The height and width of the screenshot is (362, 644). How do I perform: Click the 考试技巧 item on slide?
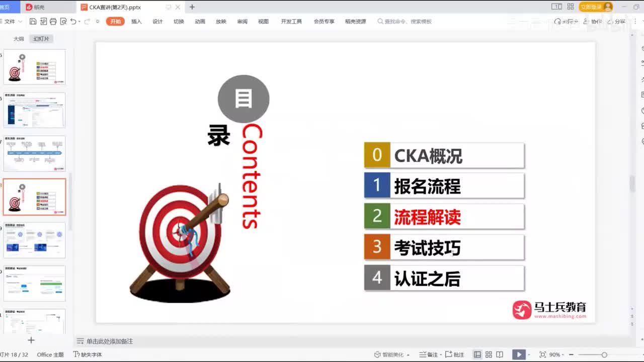pos(444,247)
